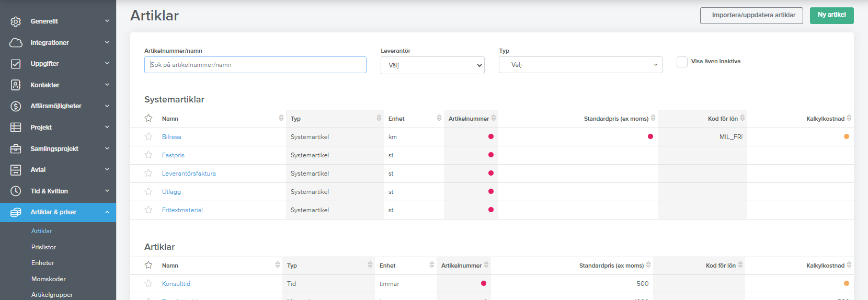
Task: Sort Systemartiklar by Namn using sort arrows
Action: click(x=281, y=118)
